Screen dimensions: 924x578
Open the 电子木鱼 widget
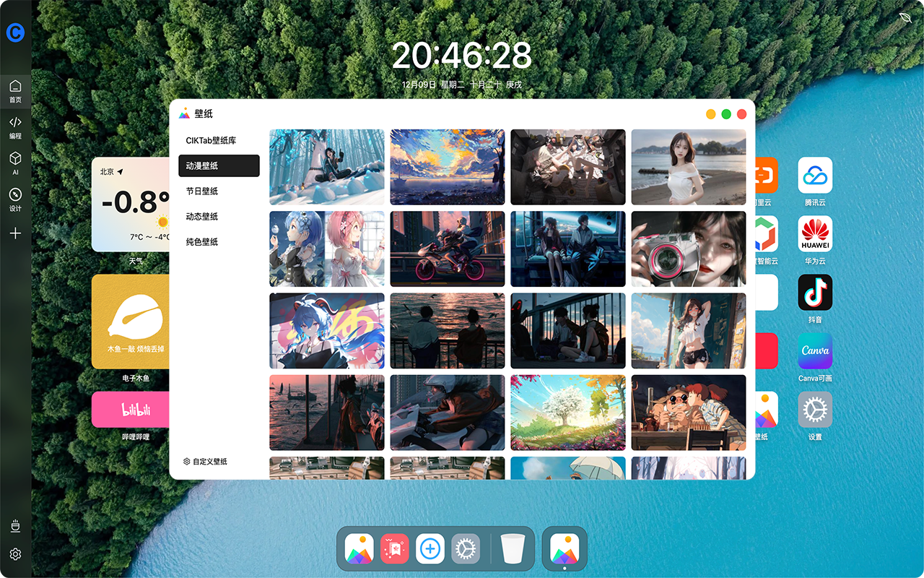(x=131, y=321)
